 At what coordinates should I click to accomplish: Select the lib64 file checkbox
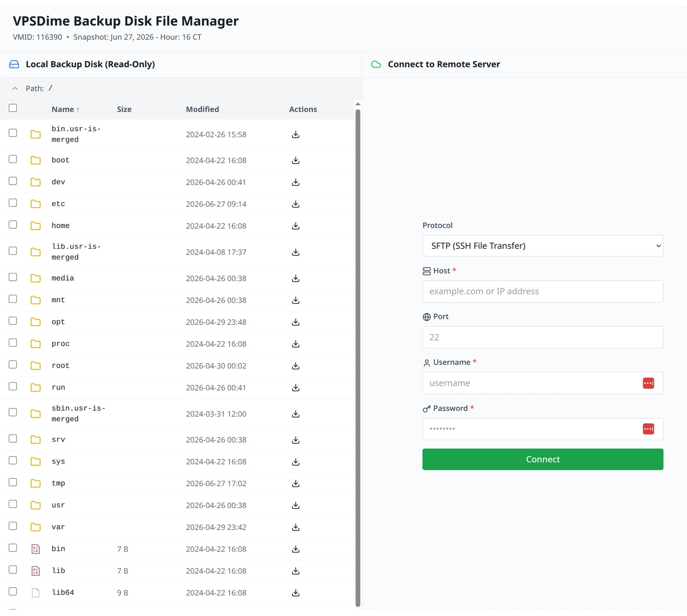click(x=13, y=591)
